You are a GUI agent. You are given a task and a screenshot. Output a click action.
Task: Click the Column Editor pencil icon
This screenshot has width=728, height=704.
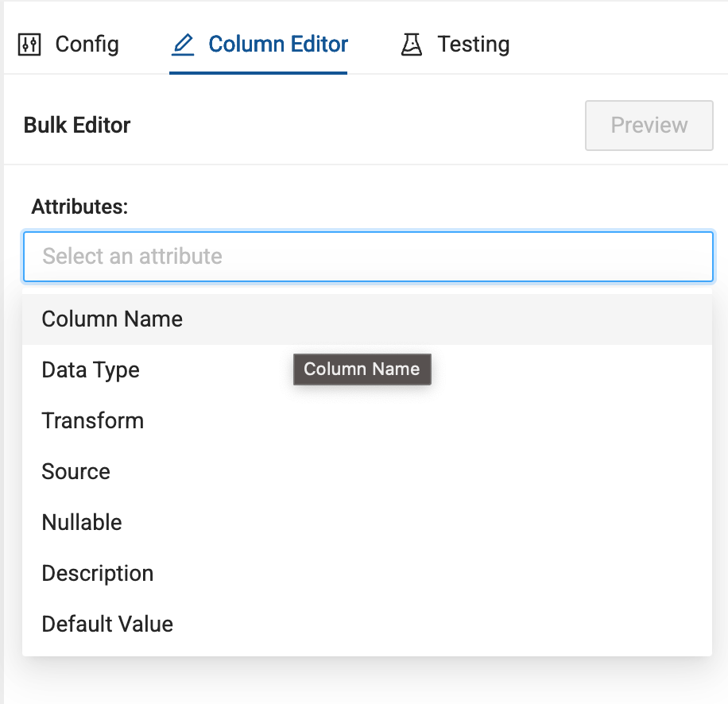pos(183,44)
